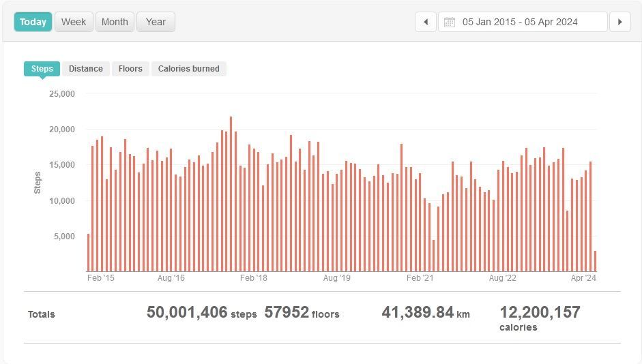Open the calendar icon date picker
The width and height of the screenshot is (642, 364).
tap(449, 22)
